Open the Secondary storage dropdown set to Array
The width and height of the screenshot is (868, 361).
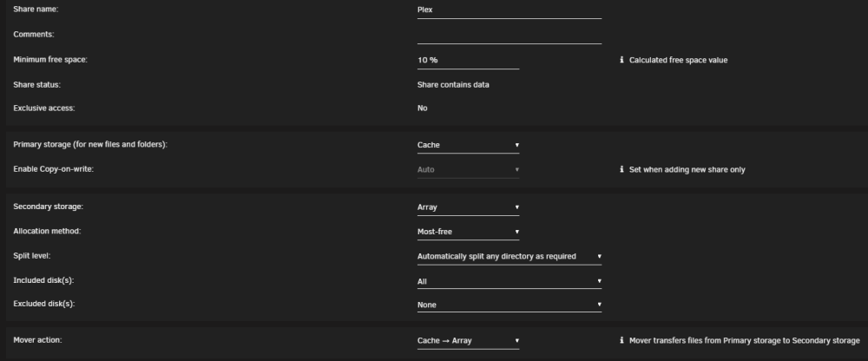[469, 207]
